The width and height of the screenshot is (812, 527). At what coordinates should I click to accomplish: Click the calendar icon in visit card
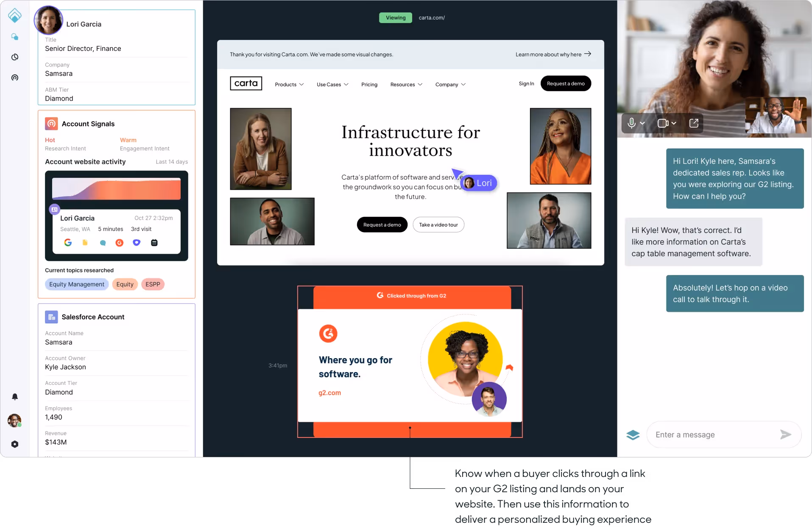tap(154, 243)
